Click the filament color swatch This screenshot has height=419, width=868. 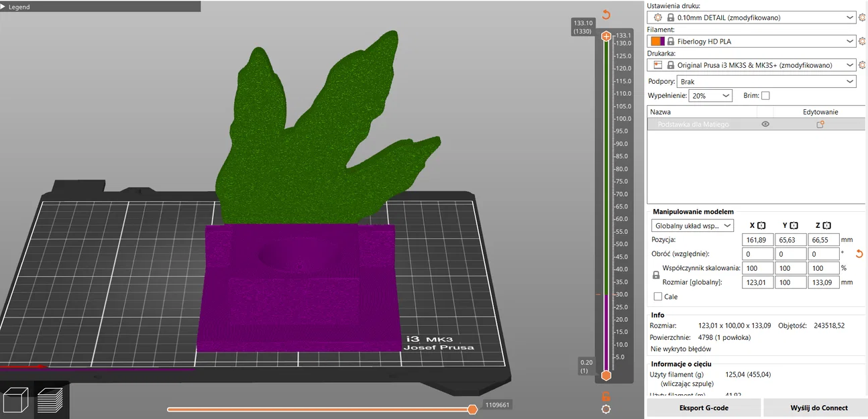(x=657, y=42)
